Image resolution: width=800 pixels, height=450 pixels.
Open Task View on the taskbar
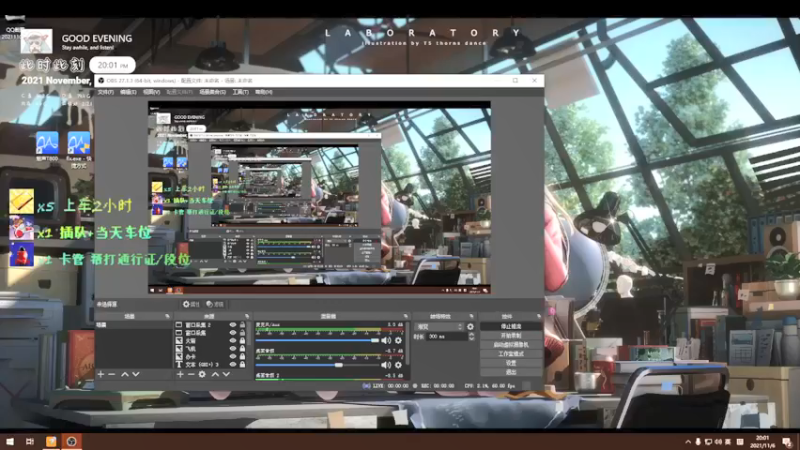[x=30, y=441]
